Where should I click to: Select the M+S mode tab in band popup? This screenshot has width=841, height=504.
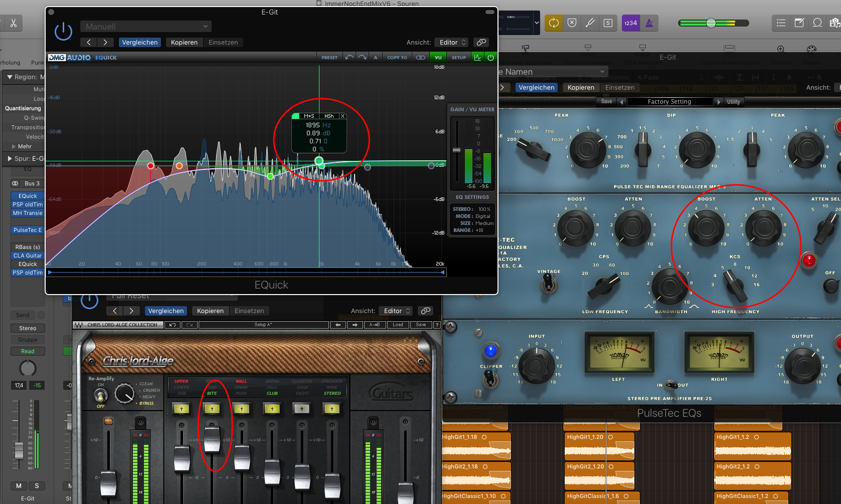click(x=309, y=116)
